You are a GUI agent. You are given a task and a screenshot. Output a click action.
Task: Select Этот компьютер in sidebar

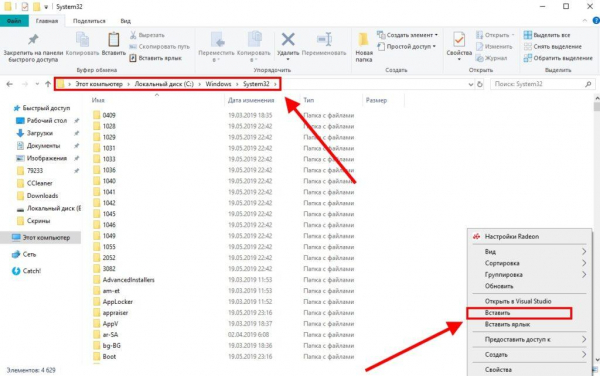click(x=41, y=238)
